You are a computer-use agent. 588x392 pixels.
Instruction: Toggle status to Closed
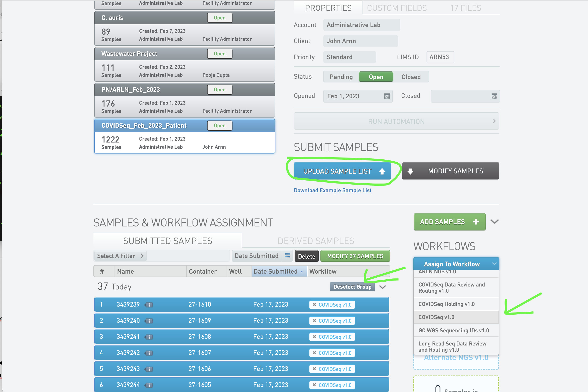[410, 77]
